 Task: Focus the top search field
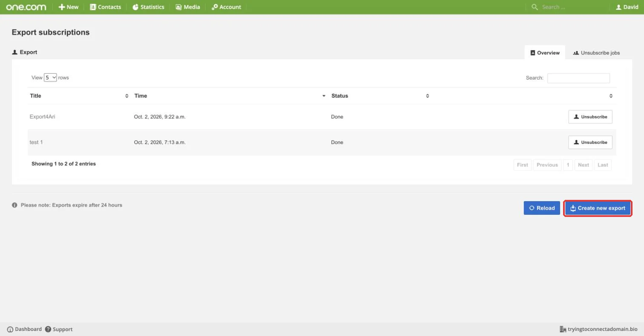[x=573, y=7]
